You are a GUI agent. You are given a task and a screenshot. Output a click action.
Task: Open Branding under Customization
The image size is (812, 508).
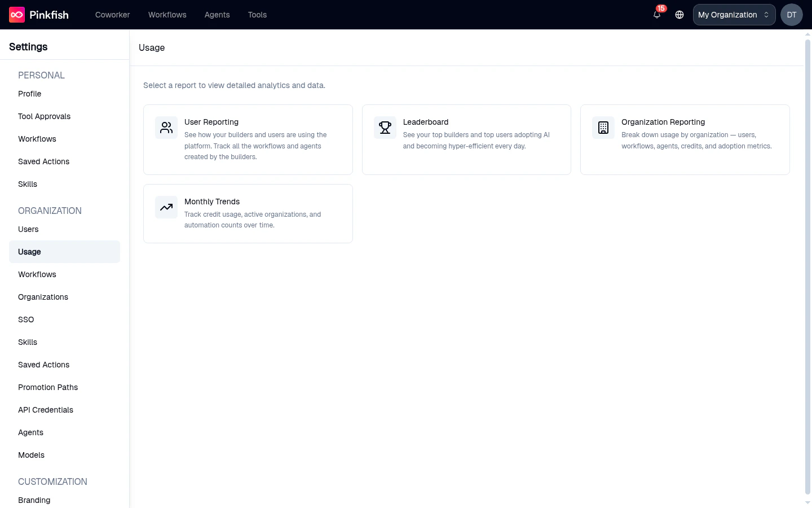(x=34, y=500)
